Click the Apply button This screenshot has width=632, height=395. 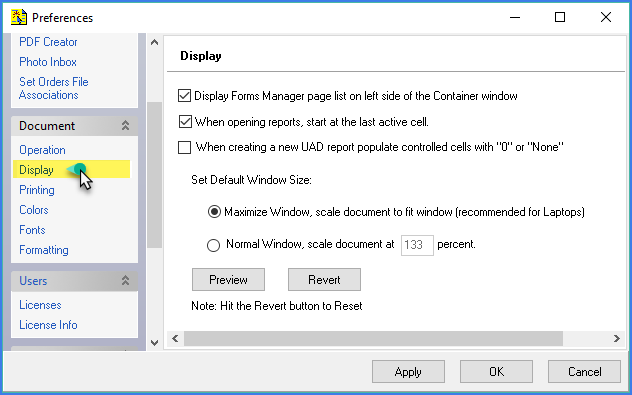pos(408,372)
